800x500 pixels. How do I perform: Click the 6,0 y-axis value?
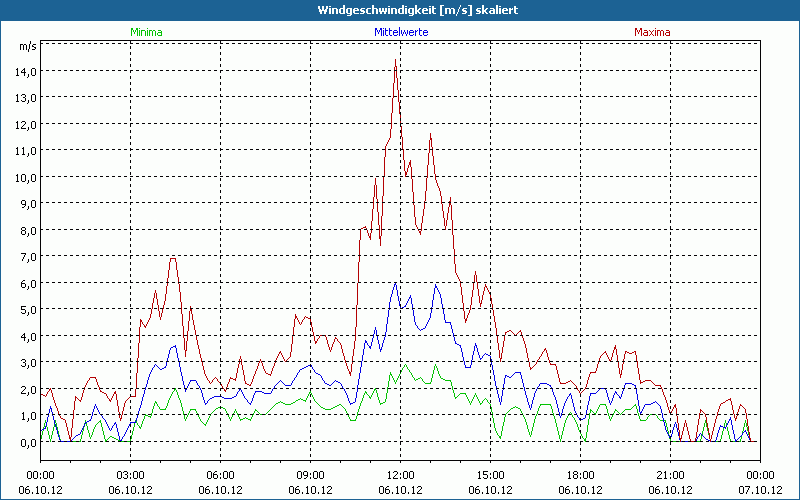pyautogui.click(x=28, y=283)
